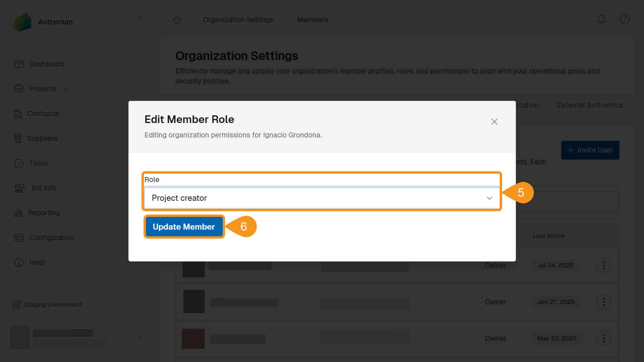Select the Contracts sidebar icon
Viewport: 644px width, 362px height.
click(x=43, y=113)
